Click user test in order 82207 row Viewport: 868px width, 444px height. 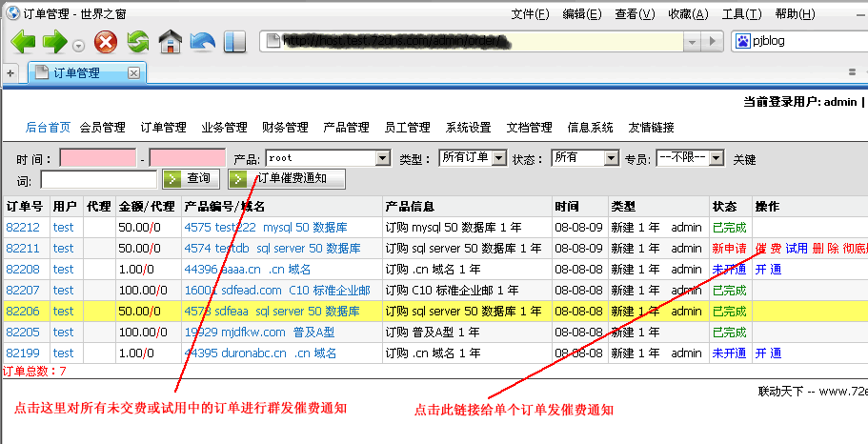(x=63, y=290)
